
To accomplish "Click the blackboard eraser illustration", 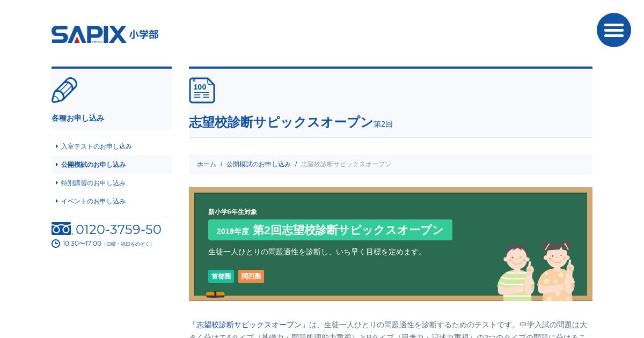I will [215, 295].
